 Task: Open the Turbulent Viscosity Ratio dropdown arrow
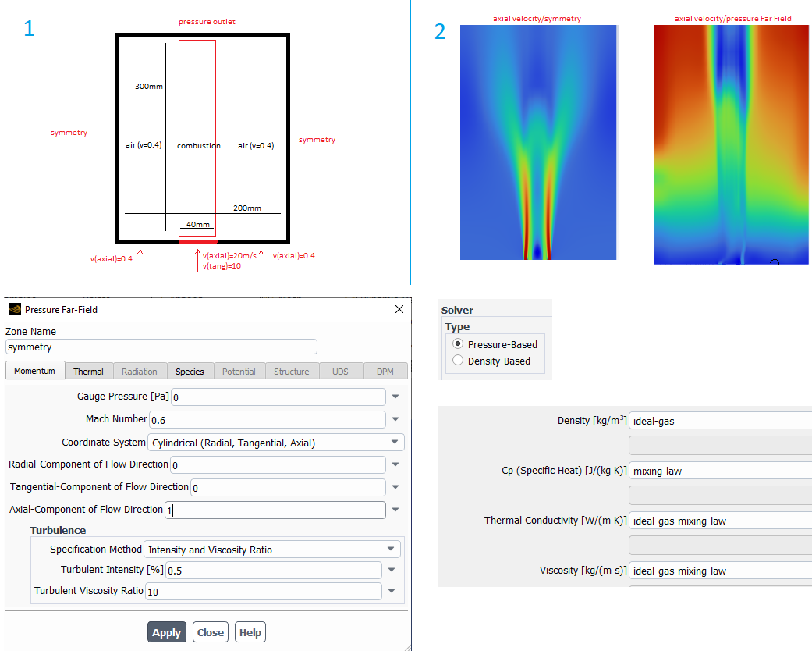[x=392, y=591]
